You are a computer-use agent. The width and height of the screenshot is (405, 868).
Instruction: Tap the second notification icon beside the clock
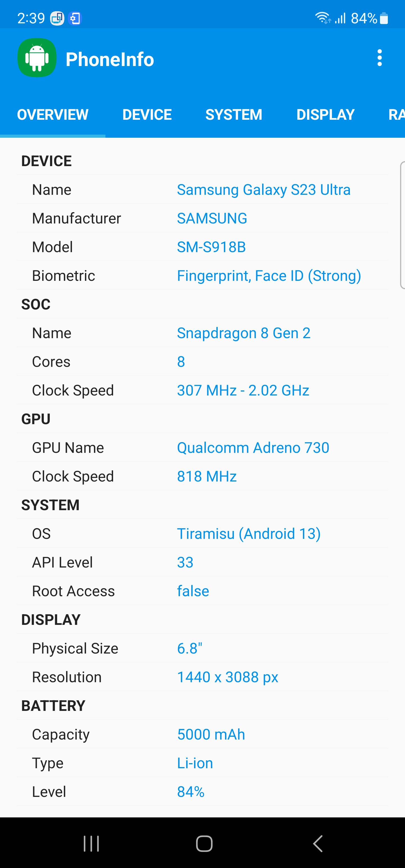tap(75, 18)
